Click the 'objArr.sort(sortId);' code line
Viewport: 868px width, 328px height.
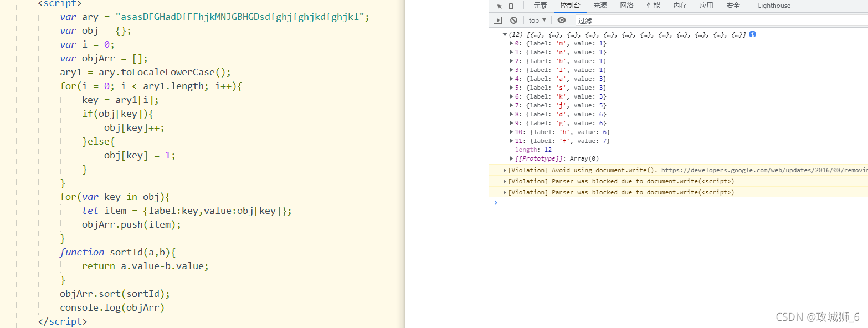[115, 294]
